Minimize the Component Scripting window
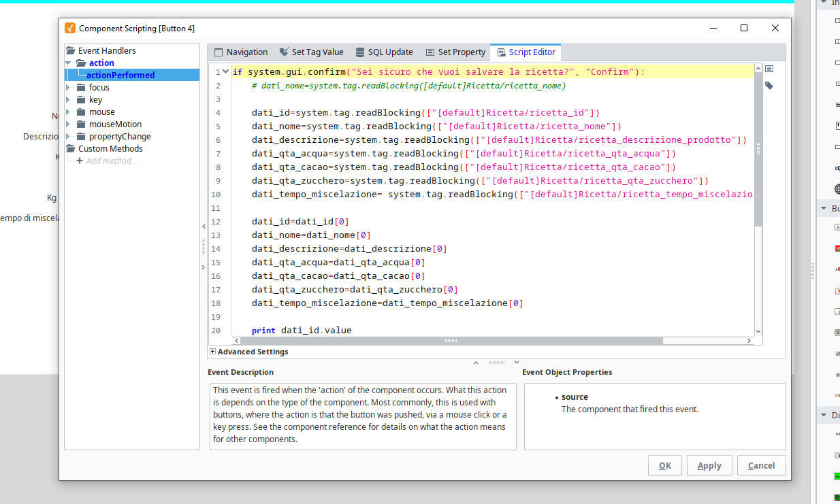The image size is (840, 504). tap(713, 29)
